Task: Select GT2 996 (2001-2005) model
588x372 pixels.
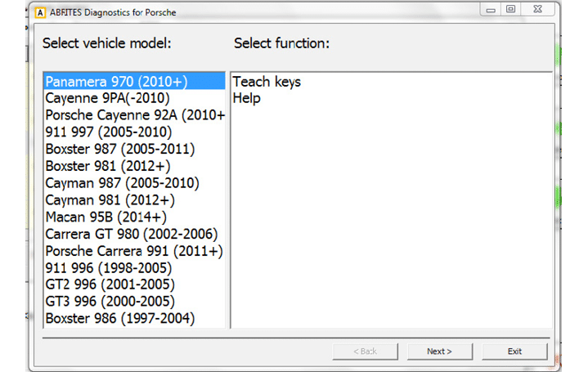Action: 110,285
